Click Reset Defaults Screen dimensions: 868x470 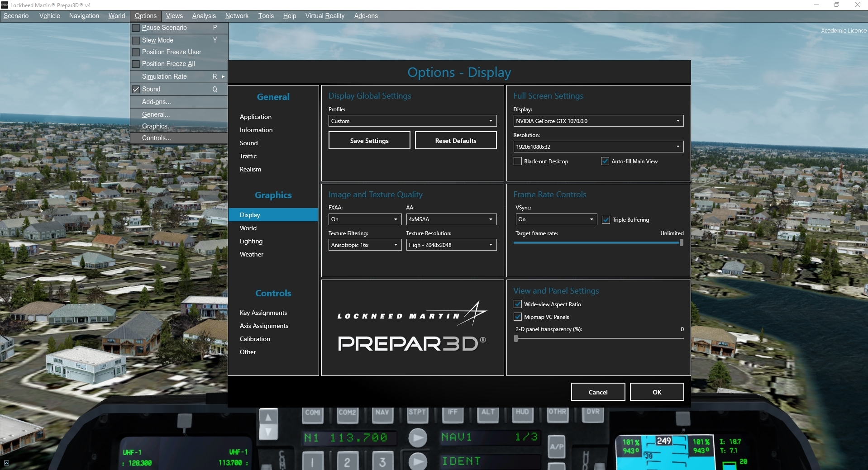(x=455, y=140)
